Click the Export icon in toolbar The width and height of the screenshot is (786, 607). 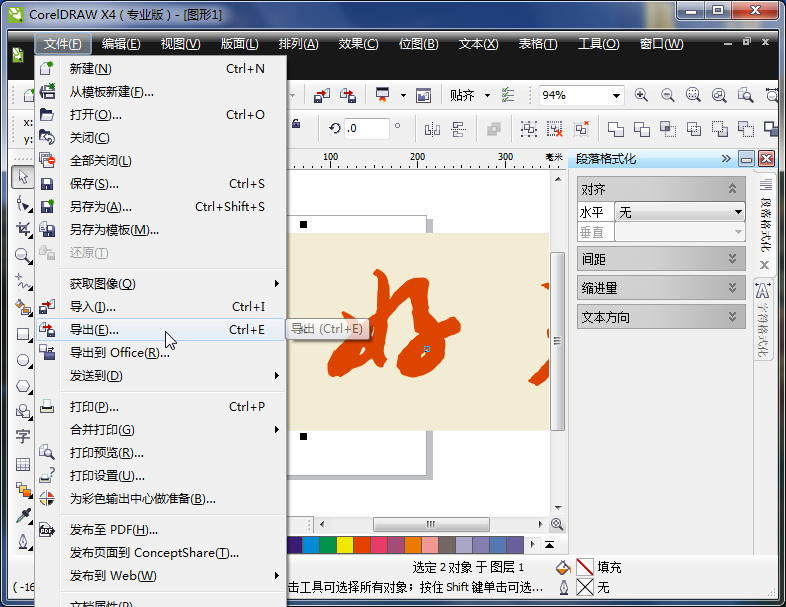click(348, 95)
